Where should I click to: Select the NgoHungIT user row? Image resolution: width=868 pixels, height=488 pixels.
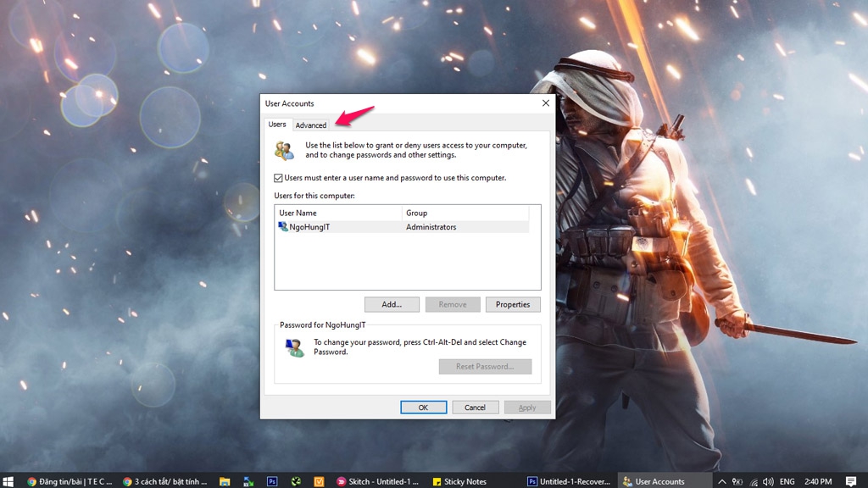click(x=339, y=227)
